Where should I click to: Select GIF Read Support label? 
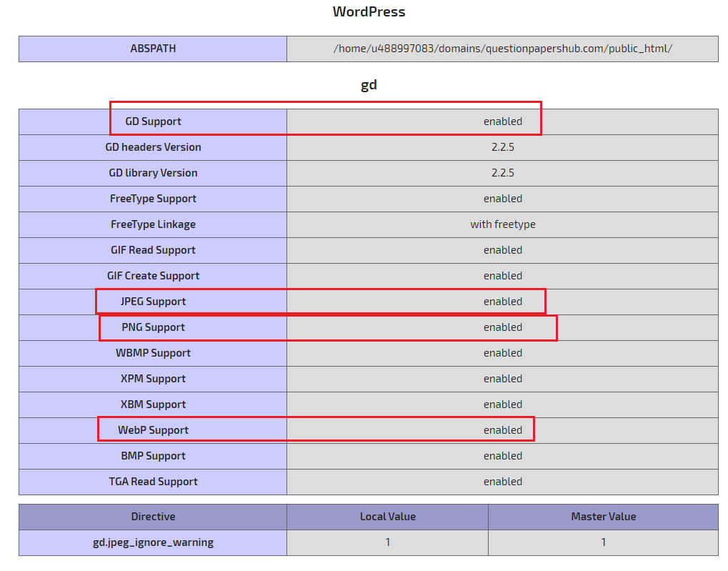(x=153, y=250)
